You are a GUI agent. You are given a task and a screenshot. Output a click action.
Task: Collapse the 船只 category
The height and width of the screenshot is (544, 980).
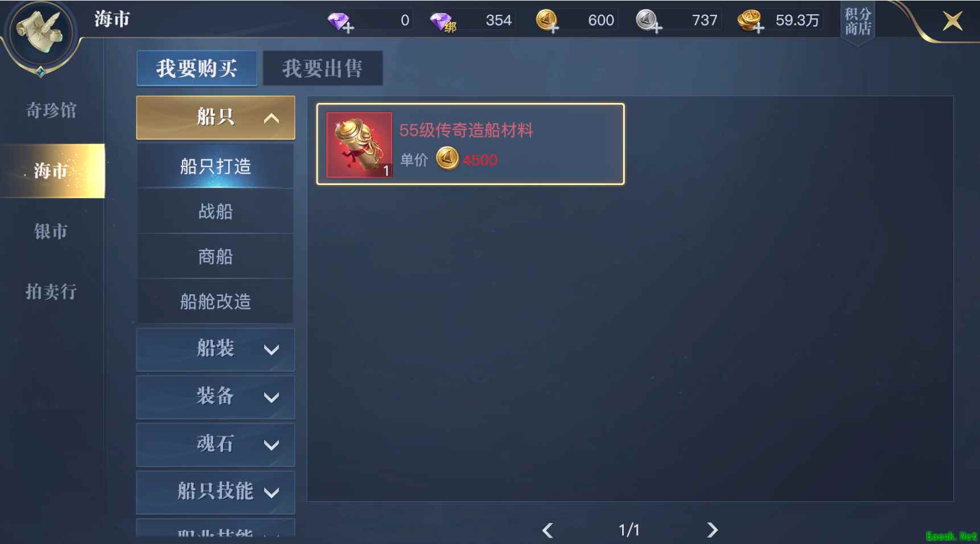[x=216, y=117]
